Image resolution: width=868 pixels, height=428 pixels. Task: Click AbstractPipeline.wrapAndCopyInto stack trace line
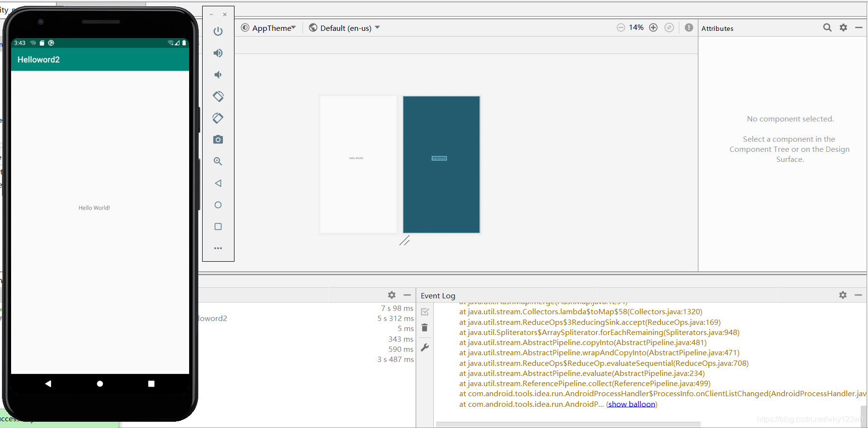599,353
